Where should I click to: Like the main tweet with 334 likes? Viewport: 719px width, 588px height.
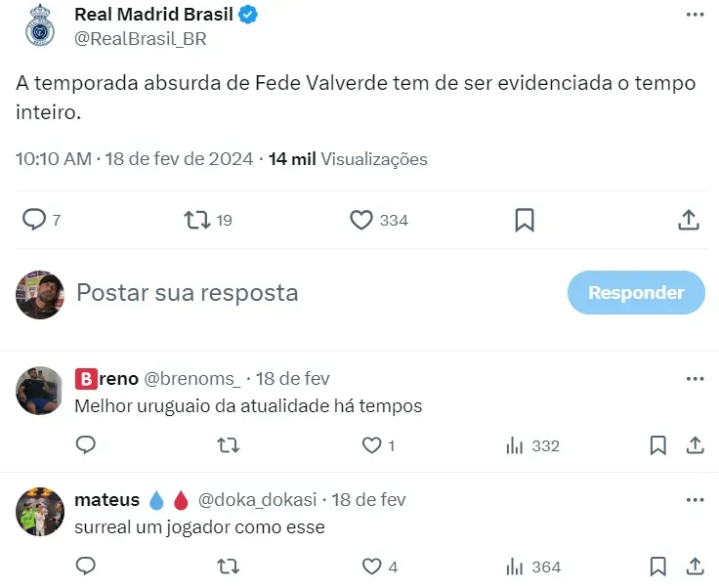pos(362,220)
